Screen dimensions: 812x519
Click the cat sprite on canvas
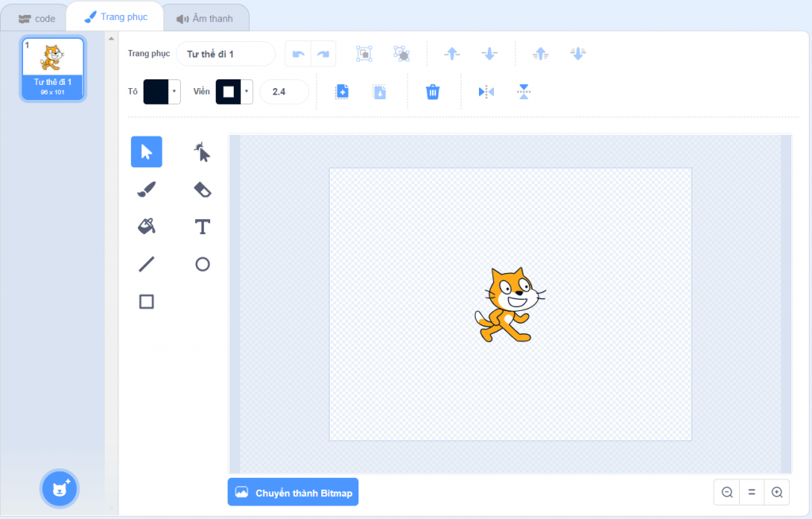tap(510, 305)
